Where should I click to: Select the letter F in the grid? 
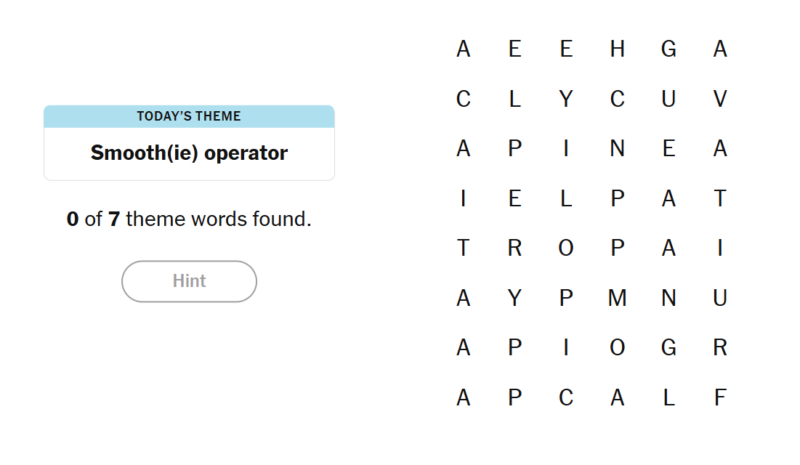tap(720, 398)
